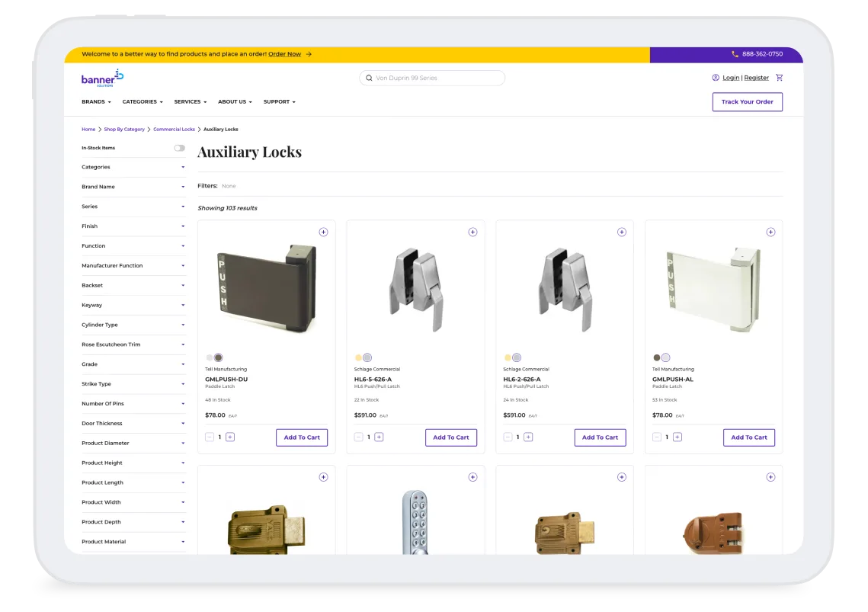Click the plus circle icon on the HL6-5-626-A card
Image resolution: width=868 pixels, height=612 pixels.
pos(472,232)
